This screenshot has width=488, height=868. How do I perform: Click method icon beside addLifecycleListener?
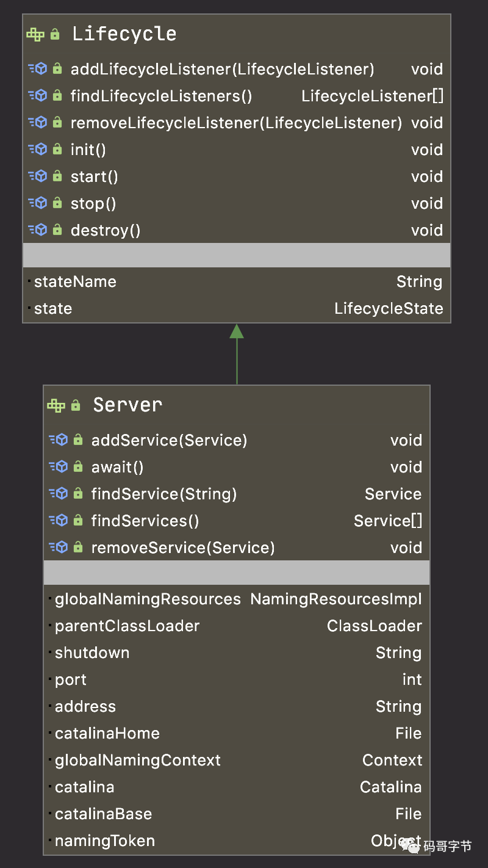tap(38, 69)
